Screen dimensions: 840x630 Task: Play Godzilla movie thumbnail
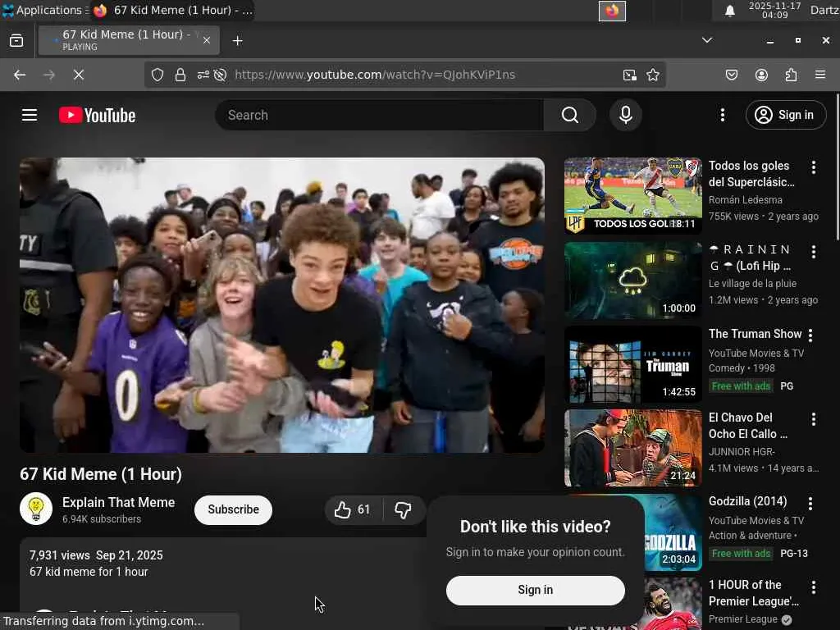coord(673,532)
